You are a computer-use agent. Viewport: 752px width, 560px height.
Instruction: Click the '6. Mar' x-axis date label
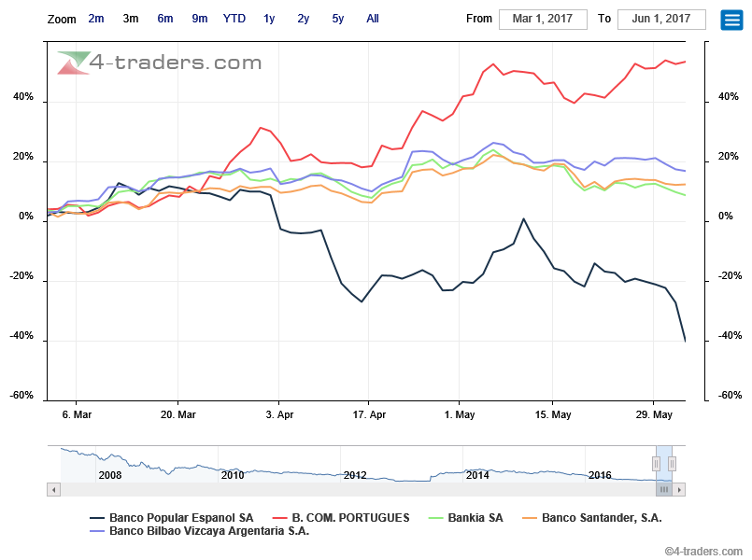[x=77, y=414]
